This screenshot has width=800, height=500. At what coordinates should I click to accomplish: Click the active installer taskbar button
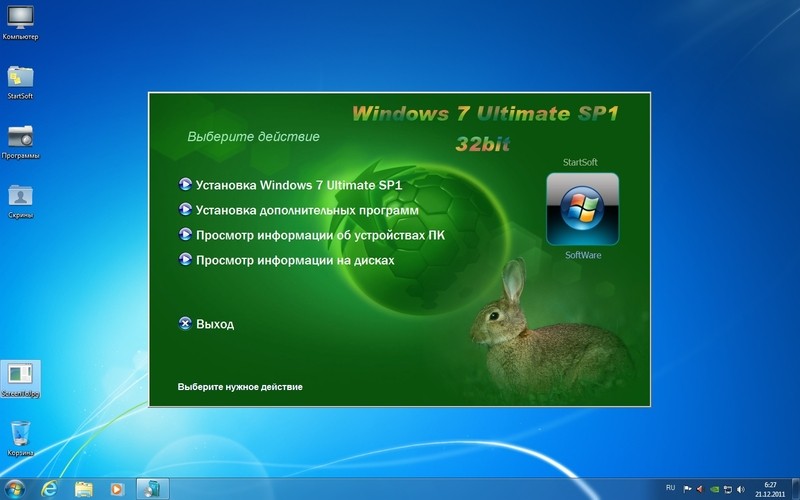(x=153, y=489)
